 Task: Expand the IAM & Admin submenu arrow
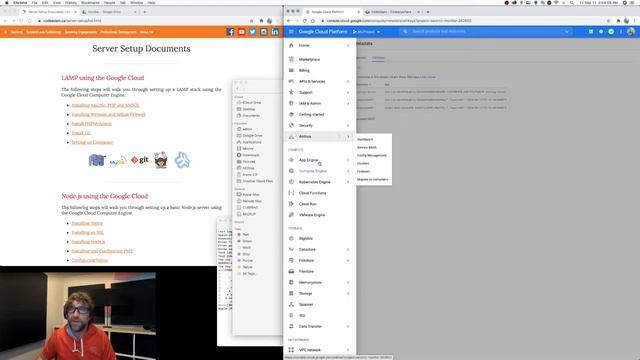[348, 103]
